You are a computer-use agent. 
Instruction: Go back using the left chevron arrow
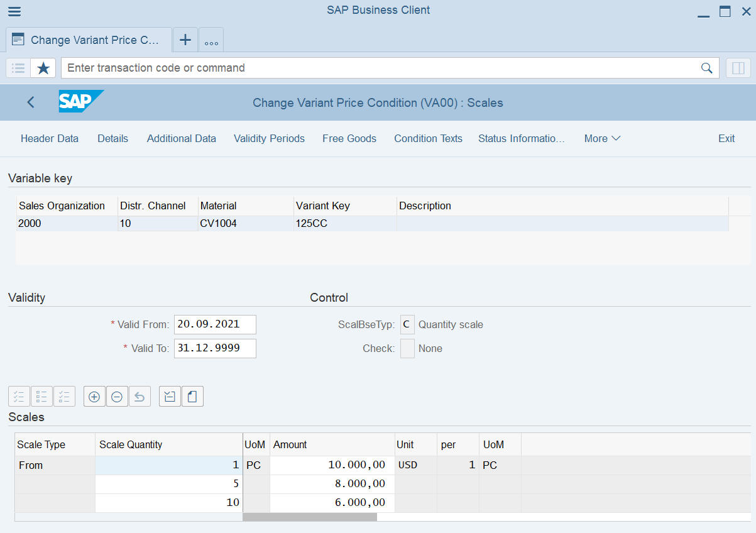(31, 102)
